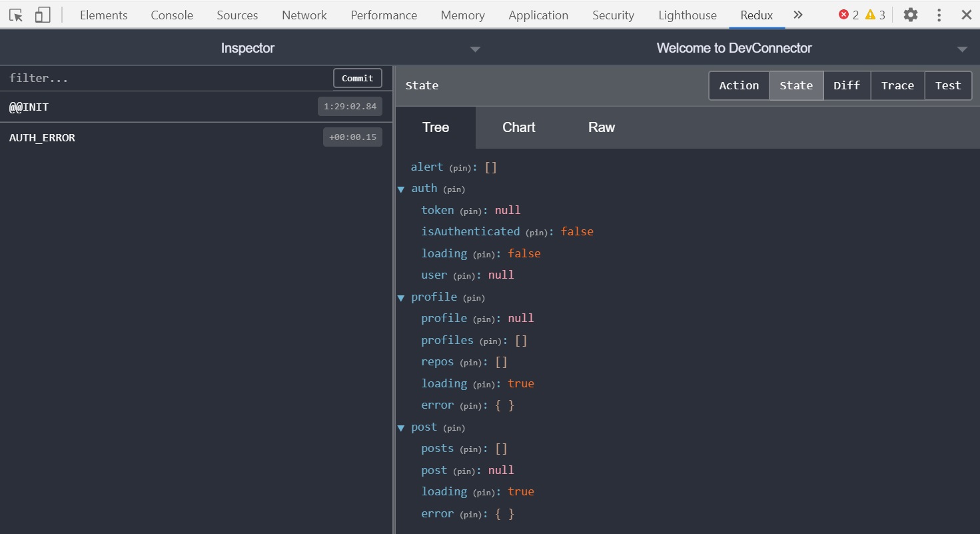This screenshot has height=534, width=980.
Task: Open the Chart tab
Action: pyautogui.click(x=518, y=127)
